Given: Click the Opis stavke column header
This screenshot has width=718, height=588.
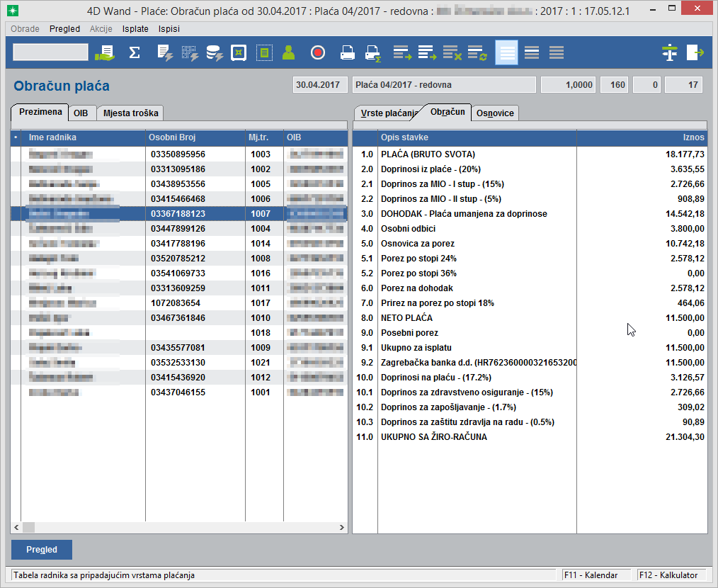Looking at the screenshot, I should [477, 137].
